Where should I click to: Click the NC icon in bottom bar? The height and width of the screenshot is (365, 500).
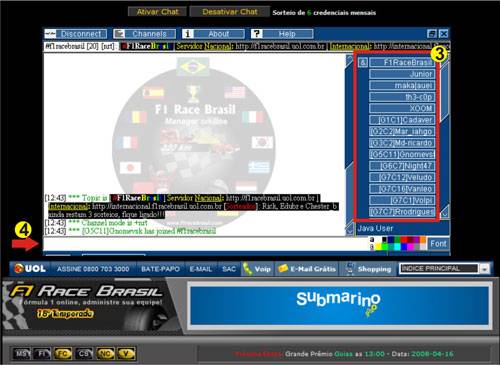(105, 353)
